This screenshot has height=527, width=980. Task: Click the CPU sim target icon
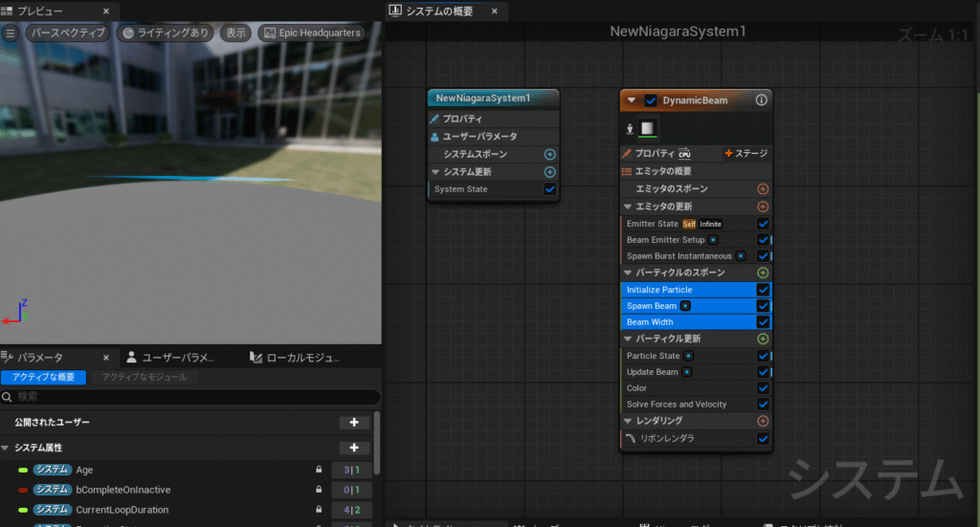684,154
